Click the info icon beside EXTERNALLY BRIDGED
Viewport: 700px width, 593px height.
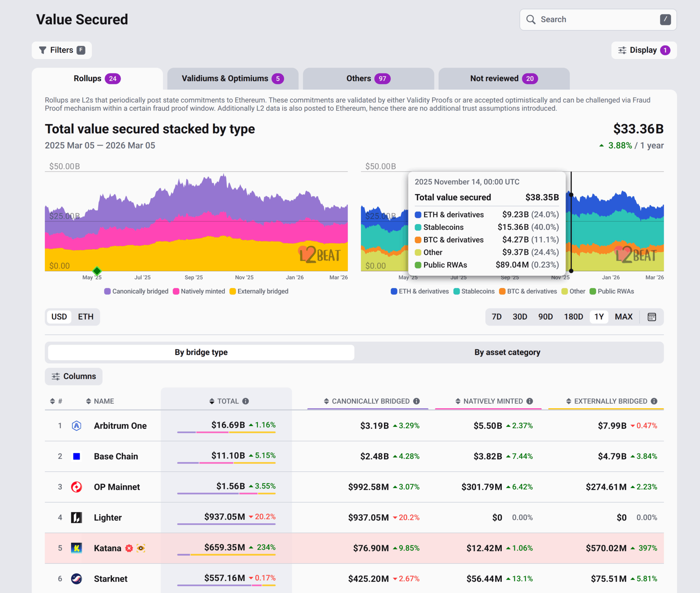tap(654, 401)
